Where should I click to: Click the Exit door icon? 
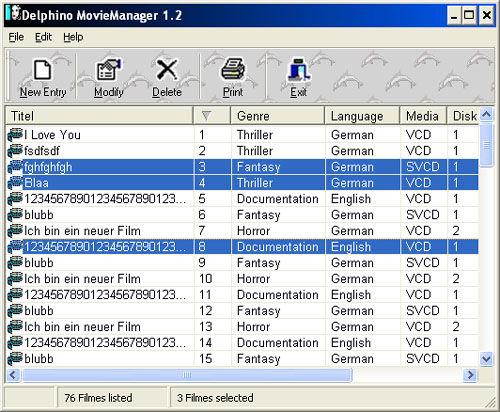pyautogui.click(x=299, y=69)
